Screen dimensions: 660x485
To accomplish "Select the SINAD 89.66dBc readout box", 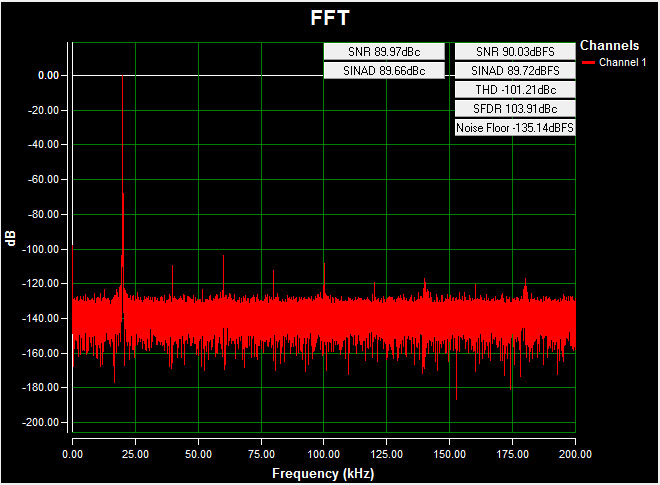I will [x=384, y=71].
